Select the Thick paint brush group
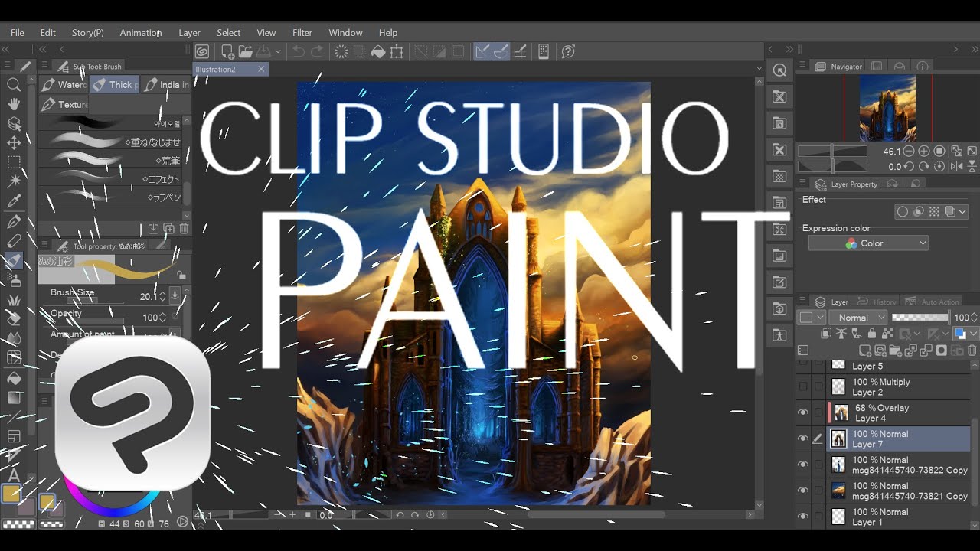980x551 pixels. 115,85
